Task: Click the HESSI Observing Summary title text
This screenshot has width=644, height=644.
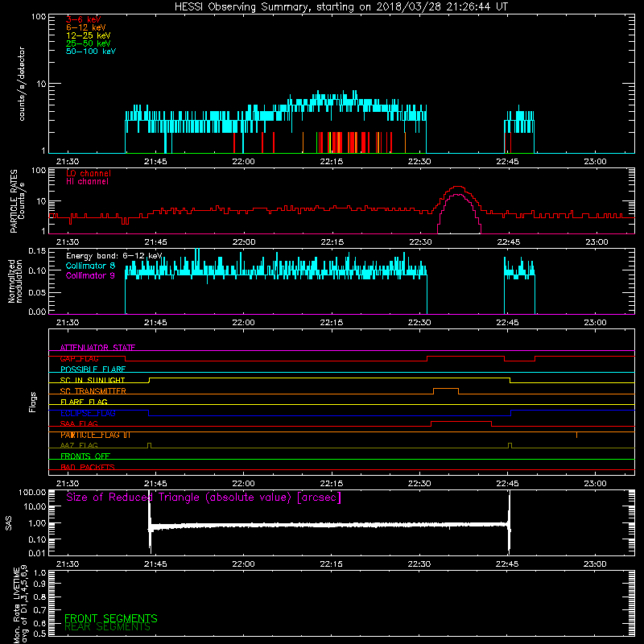Action: point(341,7)
